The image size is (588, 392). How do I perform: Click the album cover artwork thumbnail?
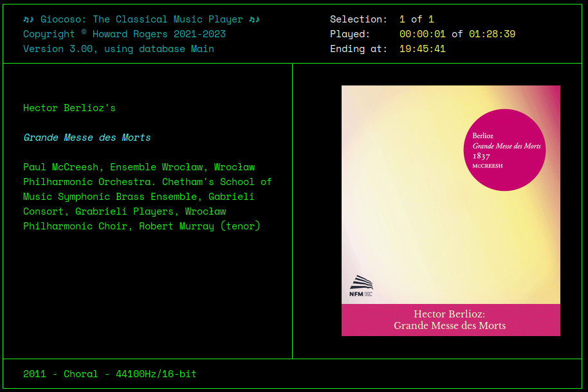(450, 196)
